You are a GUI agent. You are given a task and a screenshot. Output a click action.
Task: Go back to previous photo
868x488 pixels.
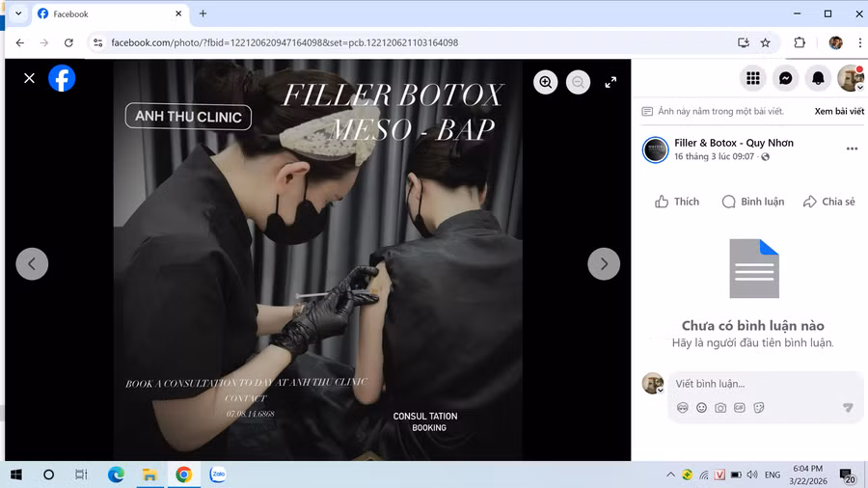[x=32, y=263]
